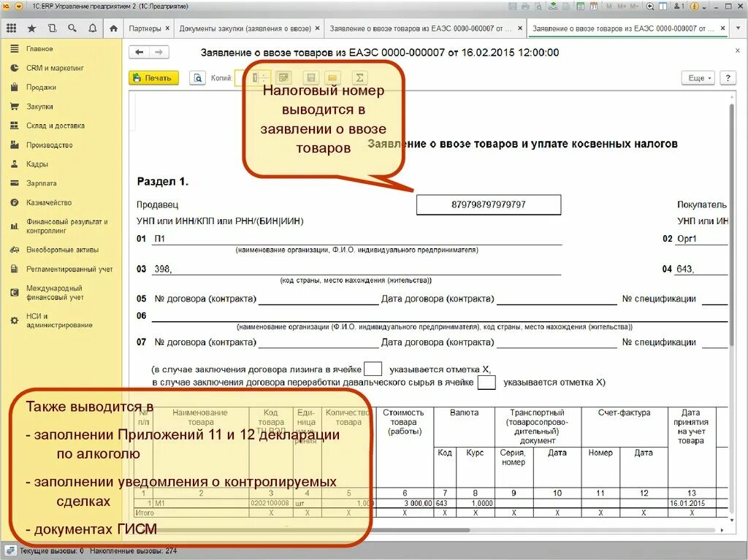Click the leasing contract mark cell
This screenshot has width=748, height=560.
(373, 369)
